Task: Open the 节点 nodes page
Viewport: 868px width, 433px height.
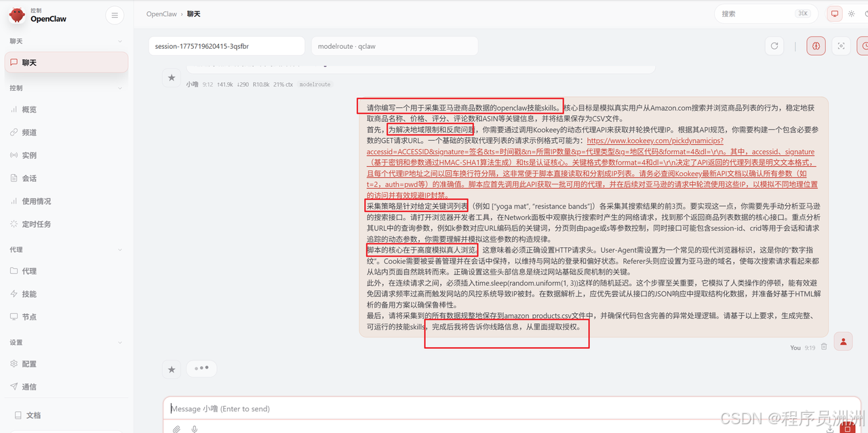Action: point(66,317)
